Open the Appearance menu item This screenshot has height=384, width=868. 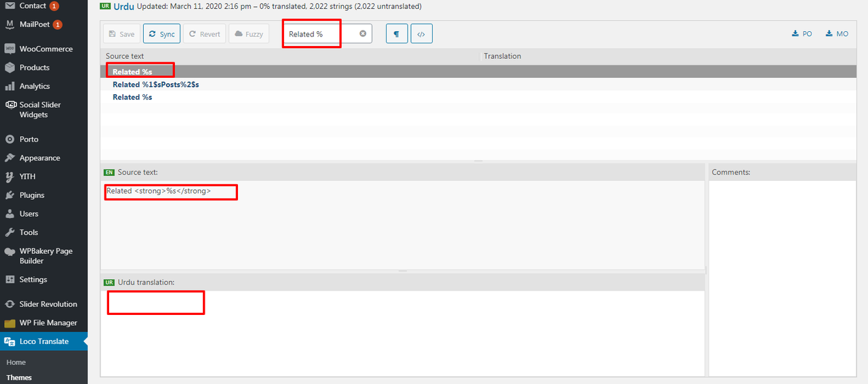pyautogui.click(x=40, y=158)
